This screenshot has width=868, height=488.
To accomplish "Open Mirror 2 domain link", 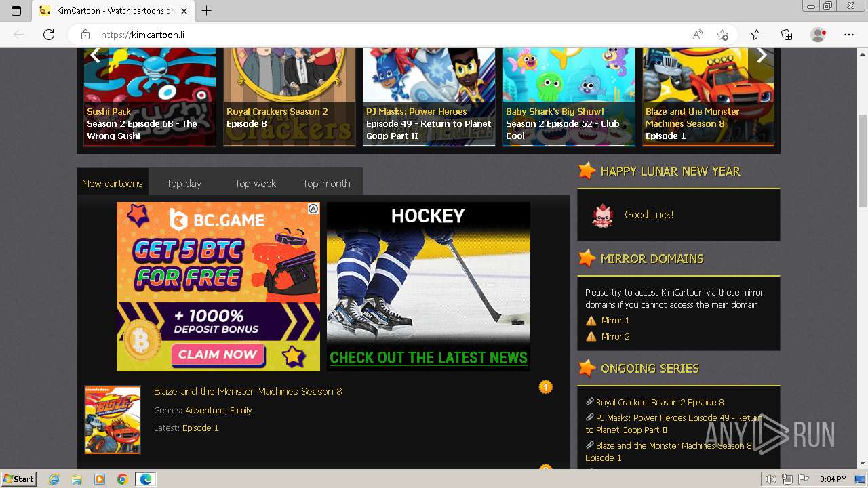I will (615, 336).
